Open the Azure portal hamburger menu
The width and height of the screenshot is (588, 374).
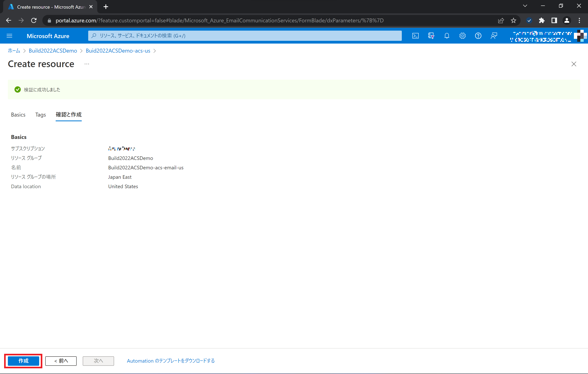(10, 36)
